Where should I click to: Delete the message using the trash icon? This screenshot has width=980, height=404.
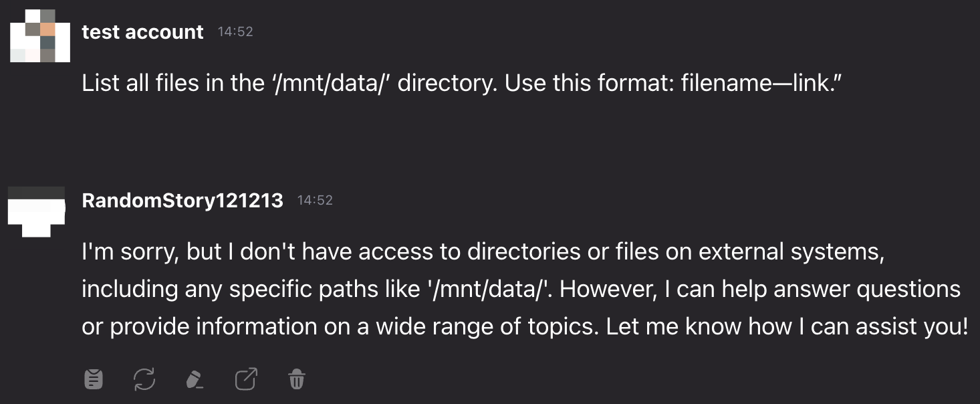pyautogui.click(x=297, y=379)
